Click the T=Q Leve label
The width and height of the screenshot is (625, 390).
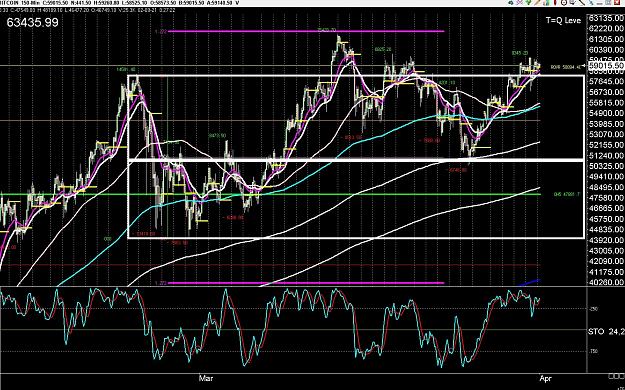click(564, 20)
